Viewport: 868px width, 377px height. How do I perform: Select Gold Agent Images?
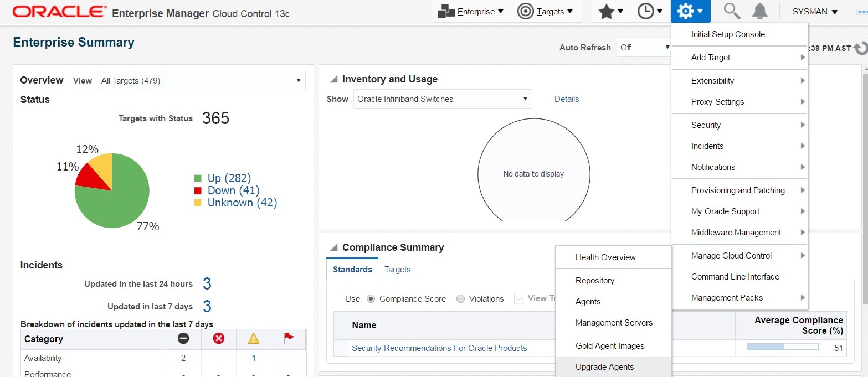[614, 346]
